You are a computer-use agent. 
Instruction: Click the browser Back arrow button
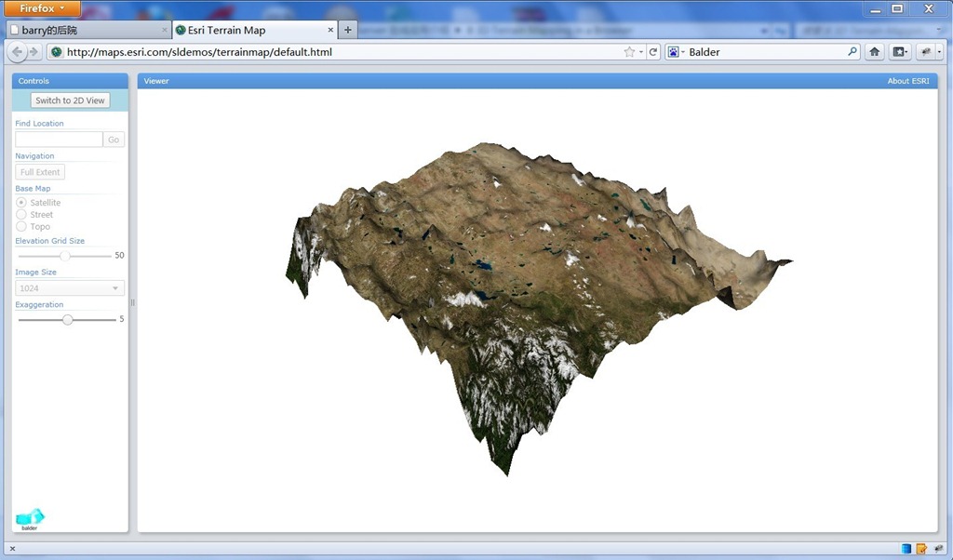(19, 52)
